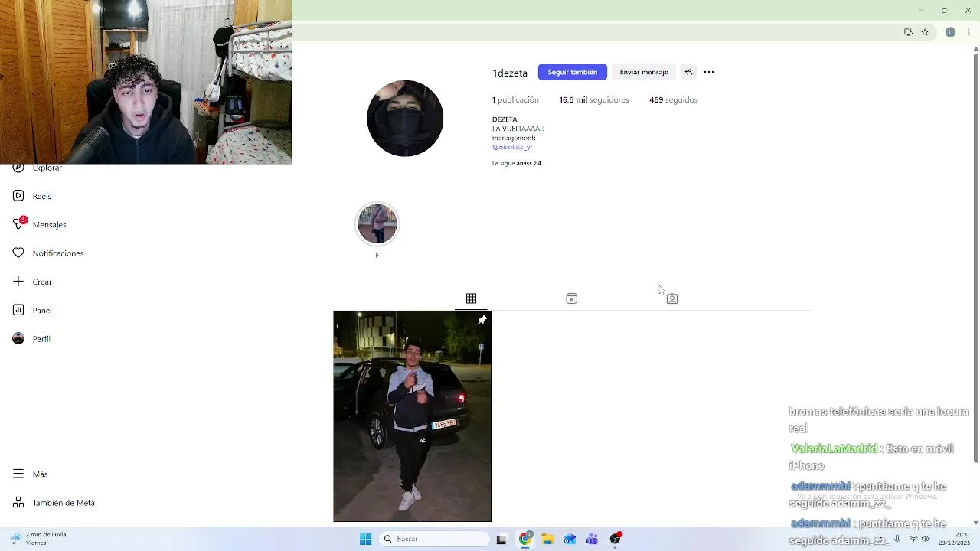Open the @nicolass_yr management link
980x551 pixels.
click(x=512, y=147)
